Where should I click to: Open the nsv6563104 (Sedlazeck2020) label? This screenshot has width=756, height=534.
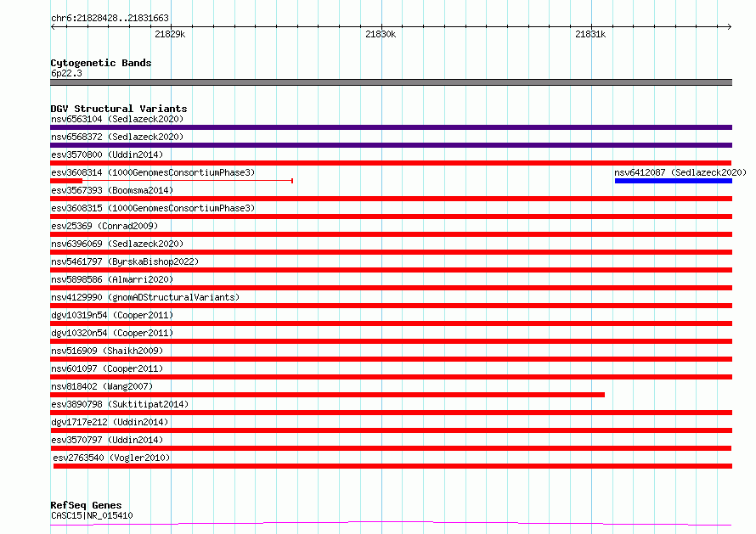117,119
